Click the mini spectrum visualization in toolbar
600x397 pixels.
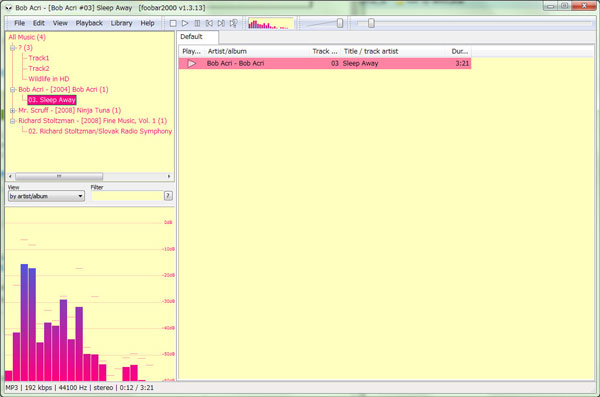[x=271, y=24]
